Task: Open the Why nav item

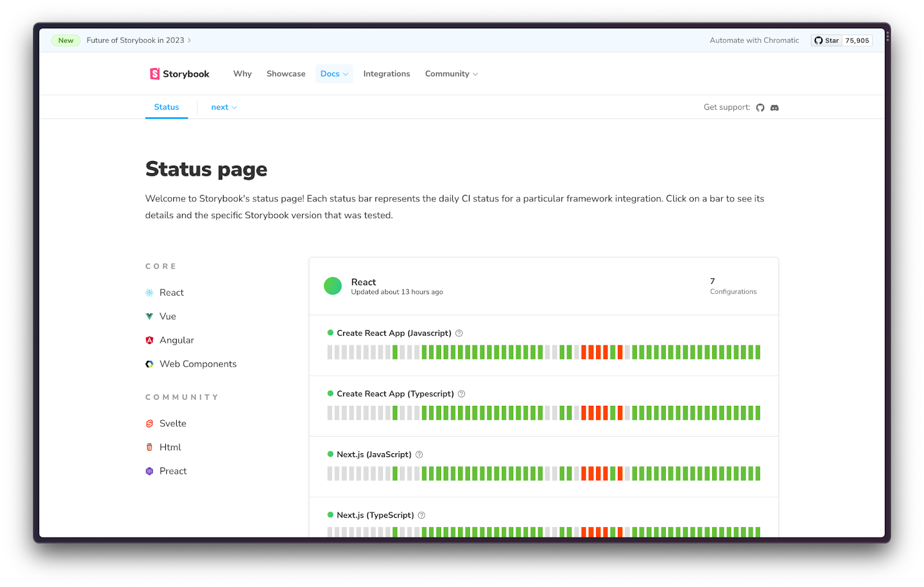Action: point(243,74)
